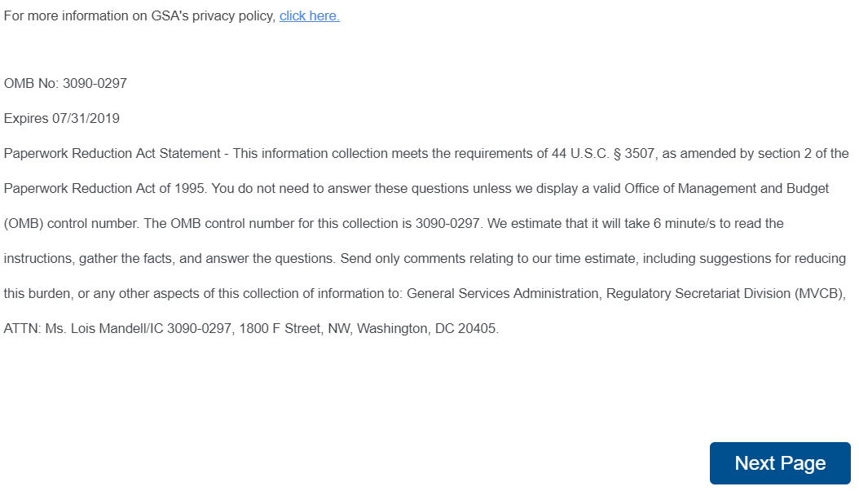Click the Next Page button
Viewport: 859px width, 504px height.
click(x=780, y=463)
